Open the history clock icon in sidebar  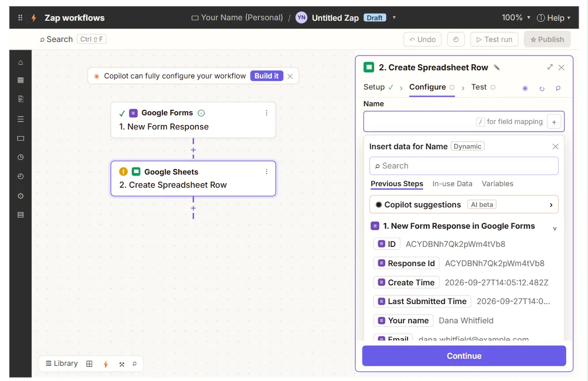(21, 157)
